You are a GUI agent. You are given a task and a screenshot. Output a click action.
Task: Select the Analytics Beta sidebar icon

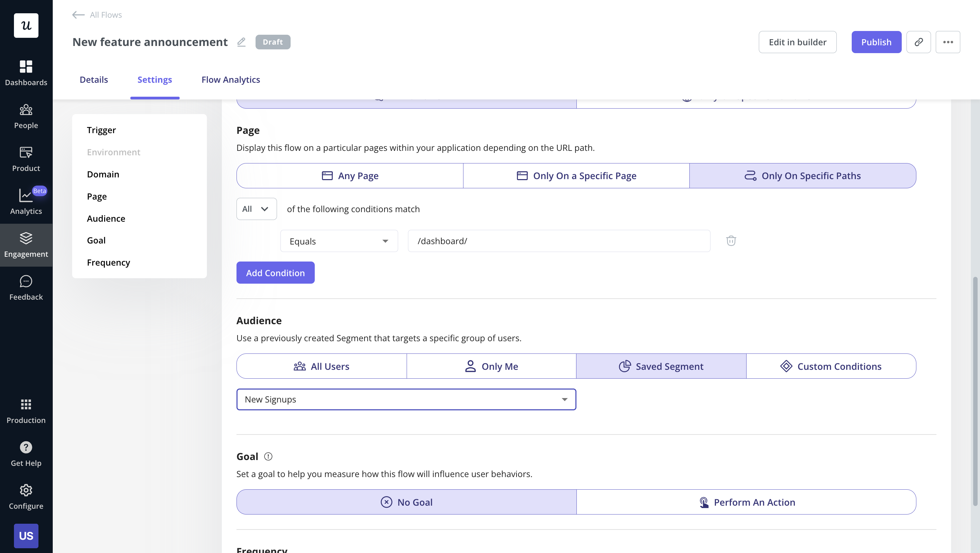coord(26,201)
